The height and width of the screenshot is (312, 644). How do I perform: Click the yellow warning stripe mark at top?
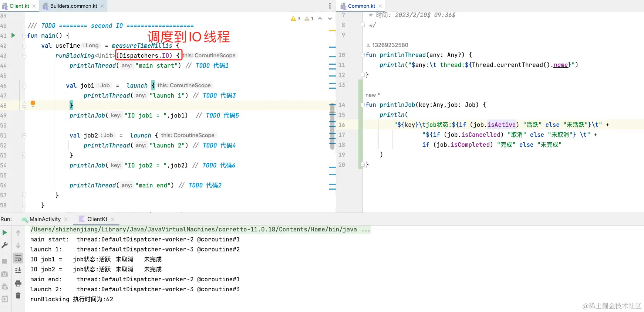click(x=332, y=31)
